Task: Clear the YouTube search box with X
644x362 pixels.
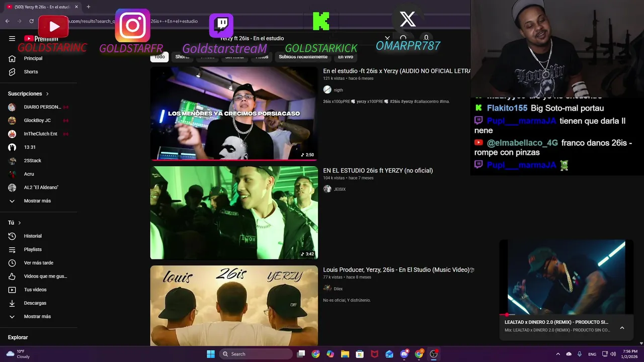Action: pos(387,38)
